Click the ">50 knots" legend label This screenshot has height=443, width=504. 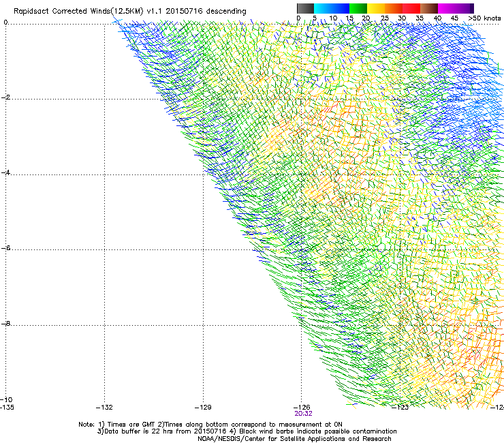pos(484,18)
